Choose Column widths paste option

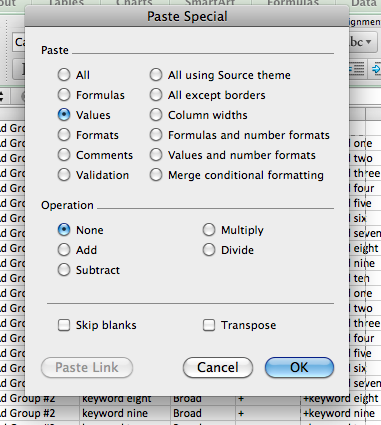point(156,115)
